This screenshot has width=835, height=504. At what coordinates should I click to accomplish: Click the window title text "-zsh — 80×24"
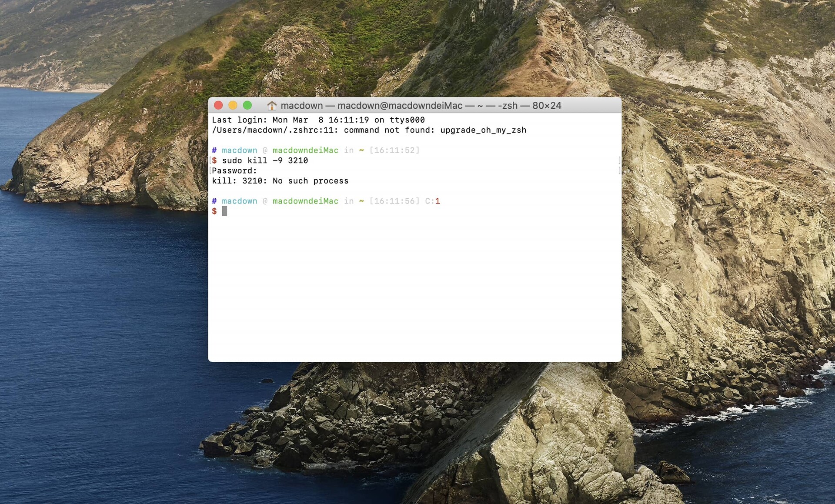coord(529,106)
